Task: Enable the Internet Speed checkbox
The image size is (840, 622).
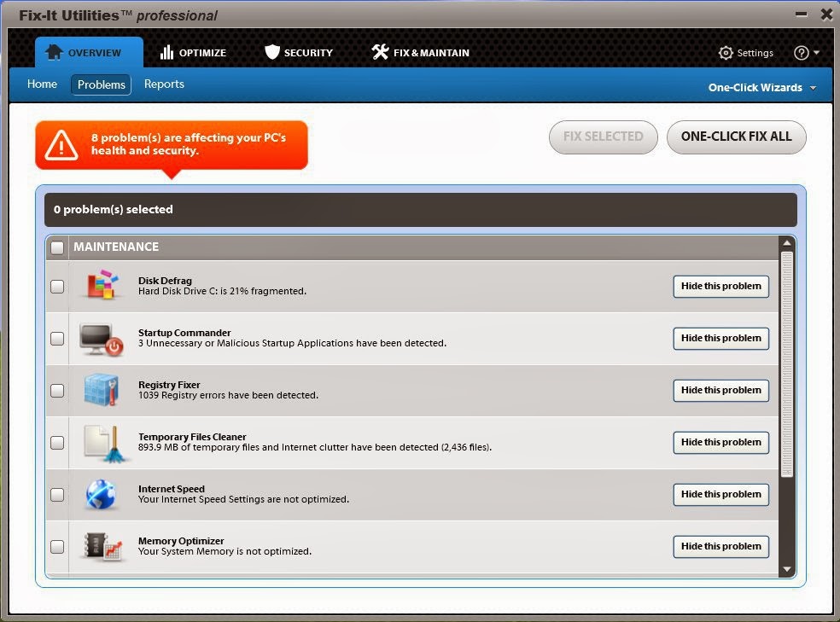Action: point(57,495)
